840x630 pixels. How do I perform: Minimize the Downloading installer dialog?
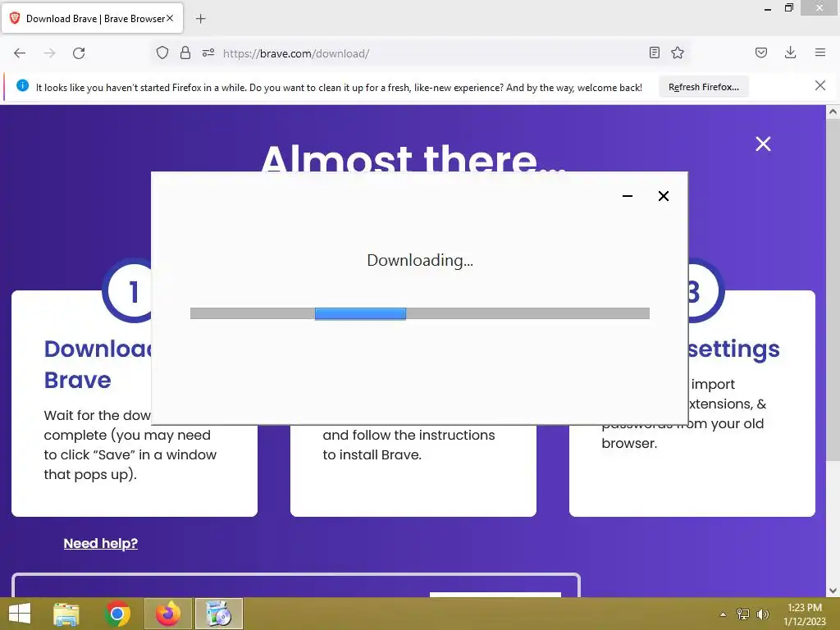pos(628,196)
